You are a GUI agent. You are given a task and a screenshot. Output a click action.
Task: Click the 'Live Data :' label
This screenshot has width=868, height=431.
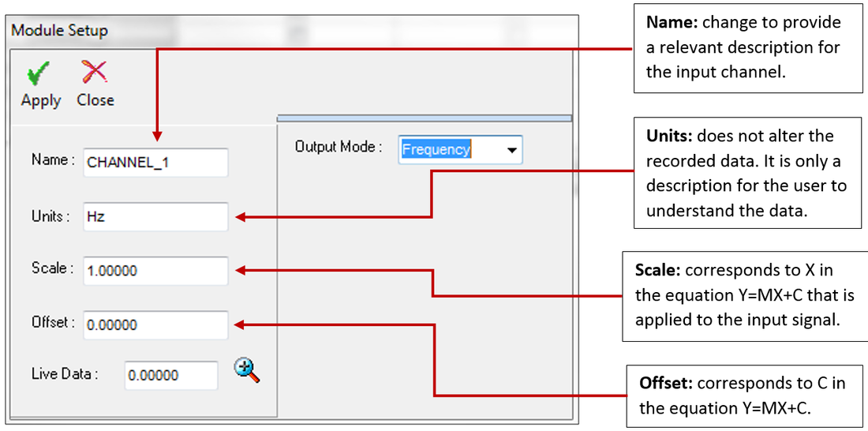click(x=65, y=374)
